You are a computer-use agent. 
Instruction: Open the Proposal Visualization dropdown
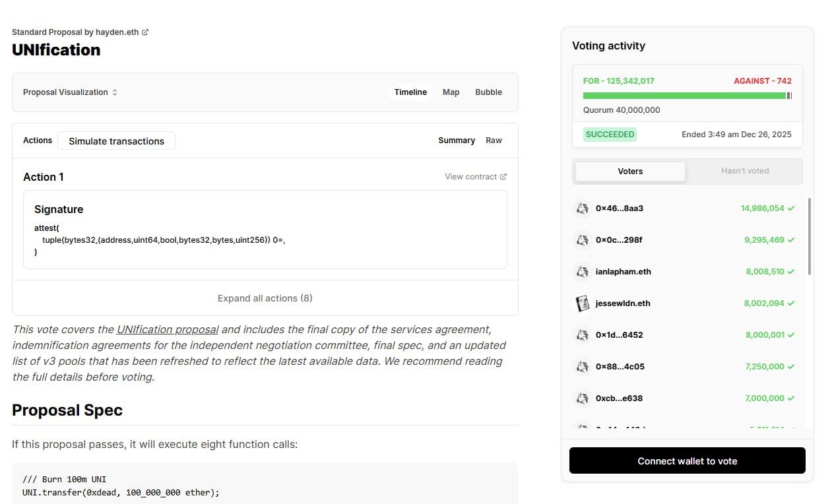pyautogui.click(x=70, y=92)
